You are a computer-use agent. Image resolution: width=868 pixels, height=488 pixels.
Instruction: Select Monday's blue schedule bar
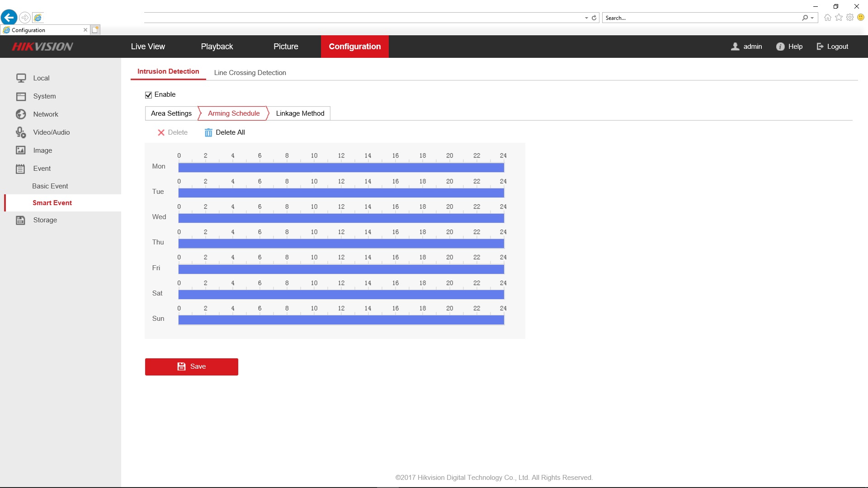tap(341, 168)
